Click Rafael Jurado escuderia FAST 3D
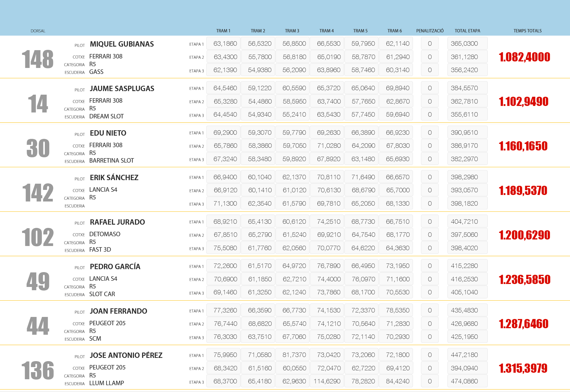570x392 pixels. [100, 250]
